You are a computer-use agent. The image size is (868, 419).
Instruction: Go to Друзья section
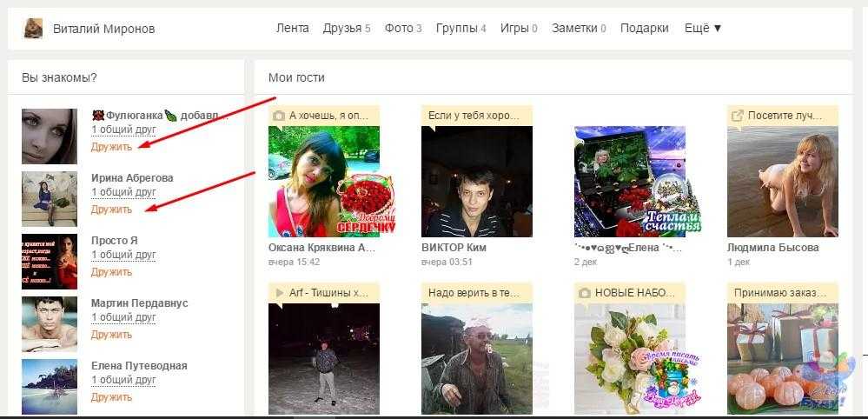pos(346,28)
